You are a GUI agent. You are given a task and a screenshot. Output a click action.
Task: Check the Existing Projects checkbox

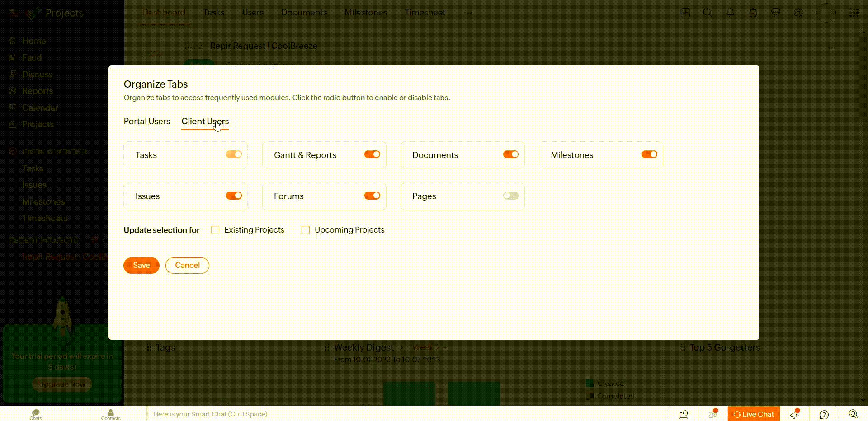pyautogui.click(x=215, y=230)
